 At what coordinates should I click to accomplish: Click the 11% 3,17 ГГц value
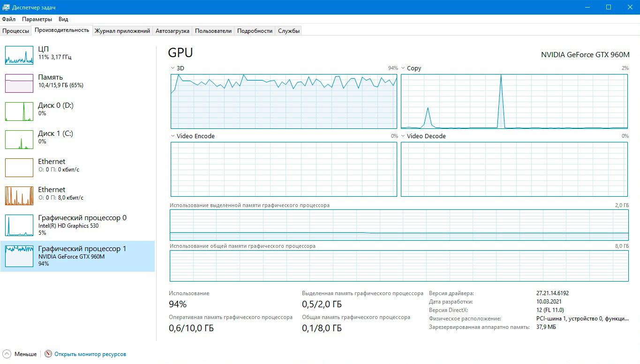pyautogui.click(x=55, y=57)
